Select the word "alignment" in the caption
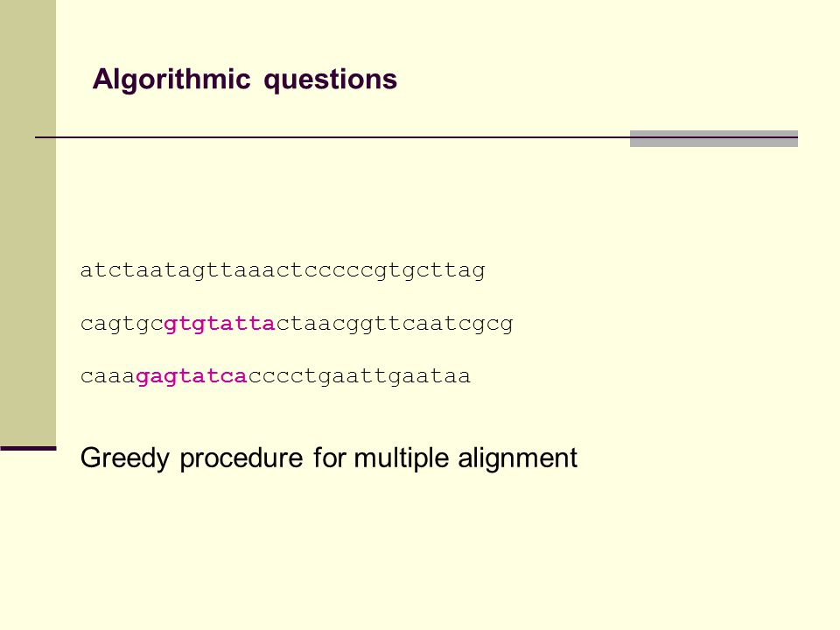Image resolution: width=840 pixels, height=630 pixels. (517, 458)
